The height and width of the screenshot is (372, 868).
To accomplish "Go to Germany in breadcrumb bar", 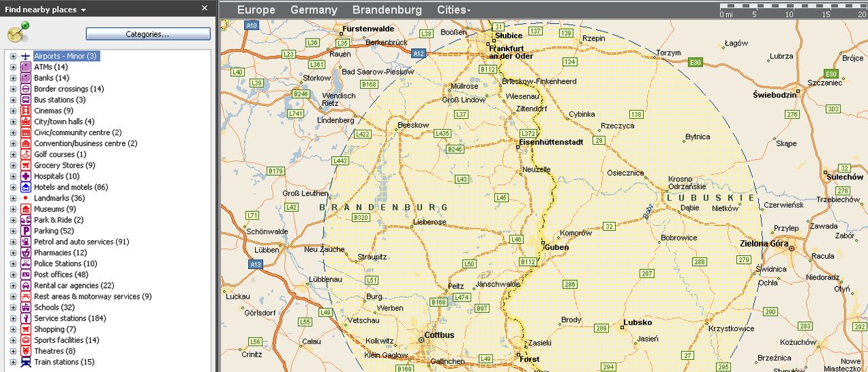I will 314,10.
